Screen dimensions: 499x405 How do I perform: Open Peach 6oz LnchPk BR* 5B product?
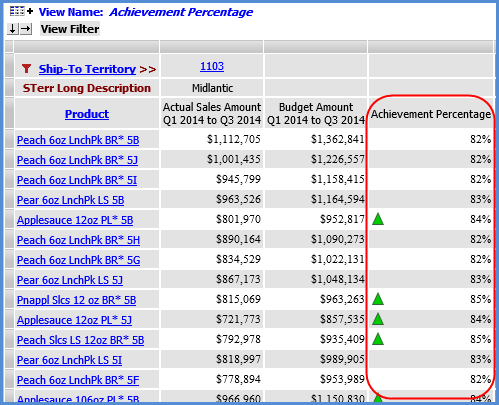click(x=78, y=140)
